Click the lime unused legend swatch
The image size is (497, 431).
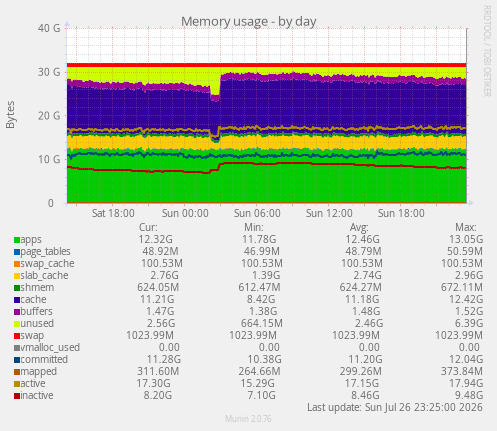coord(17,324)
